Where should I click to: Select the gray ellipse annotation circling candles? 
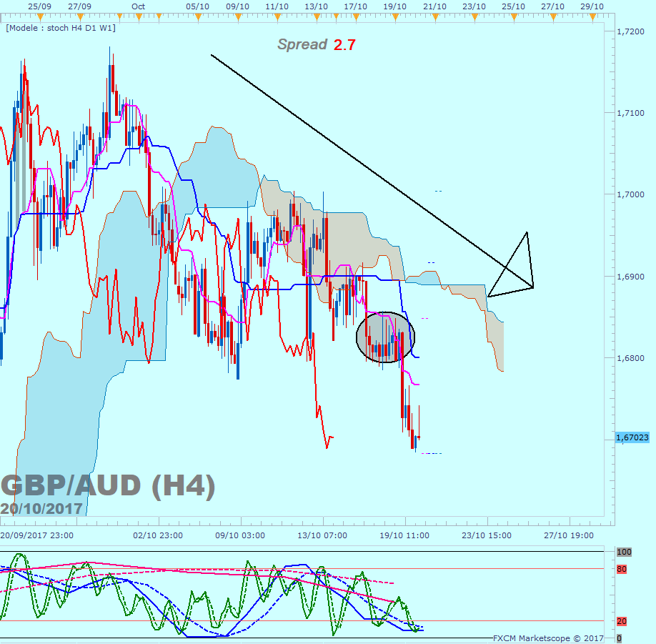(385, 336)
